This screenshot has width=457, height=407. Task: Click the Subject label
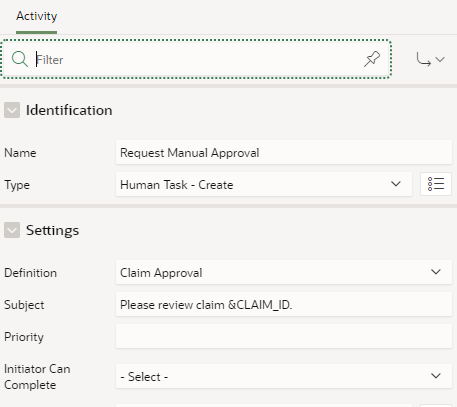tap(24, 305)
